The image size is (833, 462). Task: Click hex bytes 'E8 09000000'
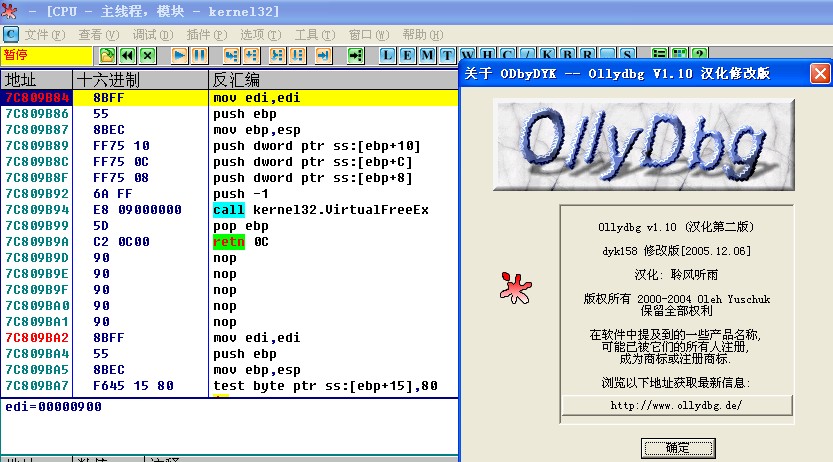[x=137, y=210]
